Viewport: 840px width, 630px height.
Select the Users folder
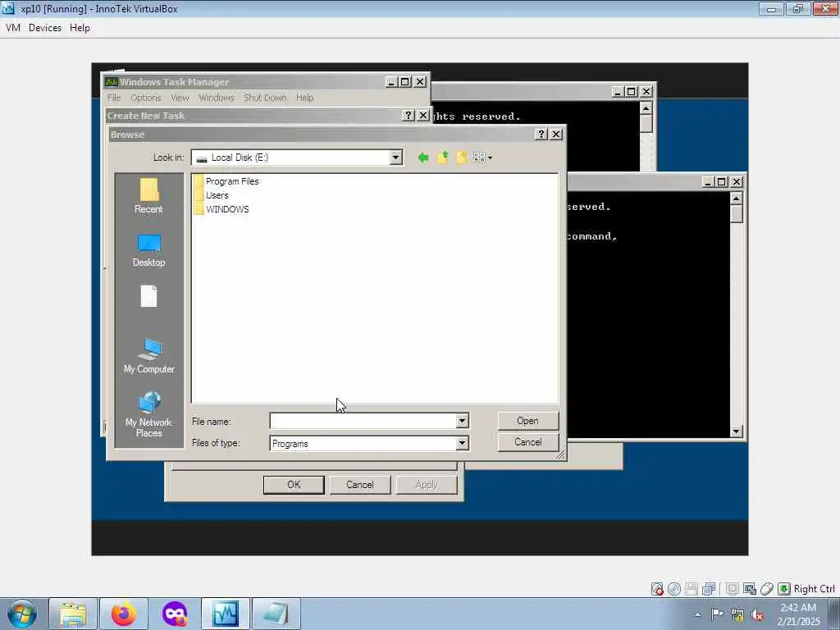point(212,195)
